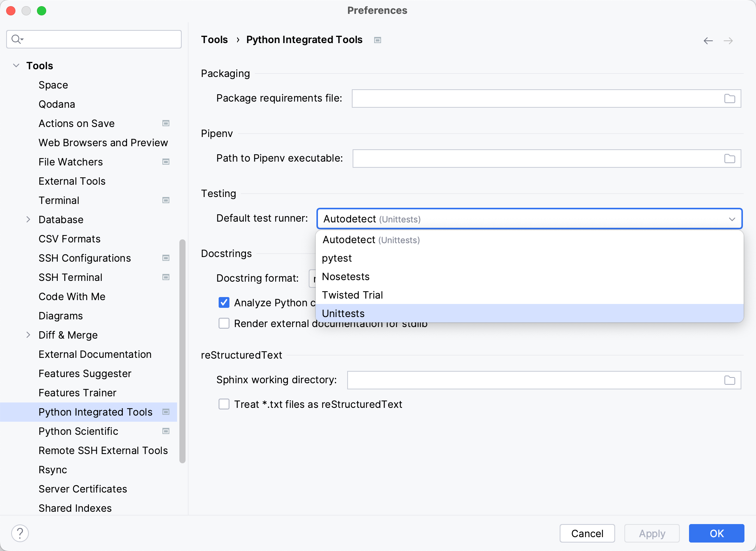Screen dimensions: 756x551
Task: Select Web Browsers and Preview
Action: [x=103, y=142]
